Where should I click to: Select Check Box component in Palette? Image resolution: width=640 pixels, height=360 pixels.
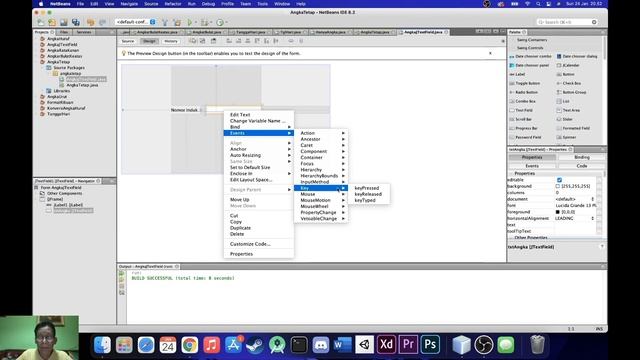[569, 83]
